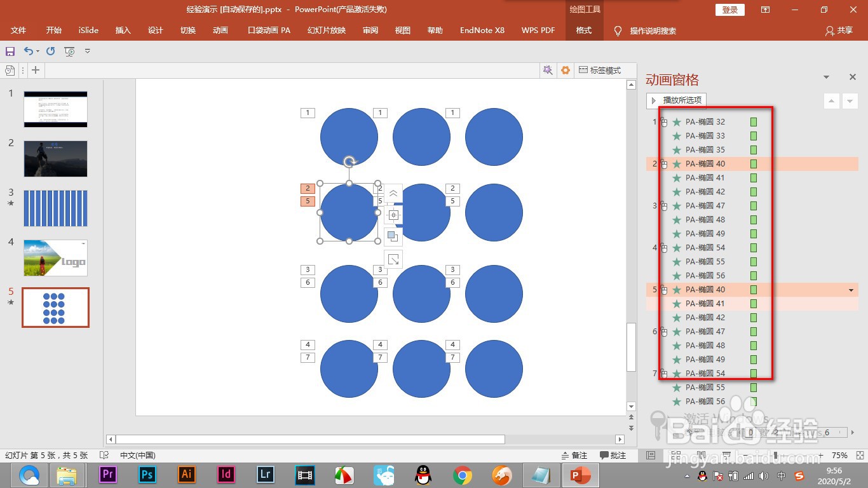Select the top-right blue circle
This screenshot has height=488, width=868.
pos(494,137)
